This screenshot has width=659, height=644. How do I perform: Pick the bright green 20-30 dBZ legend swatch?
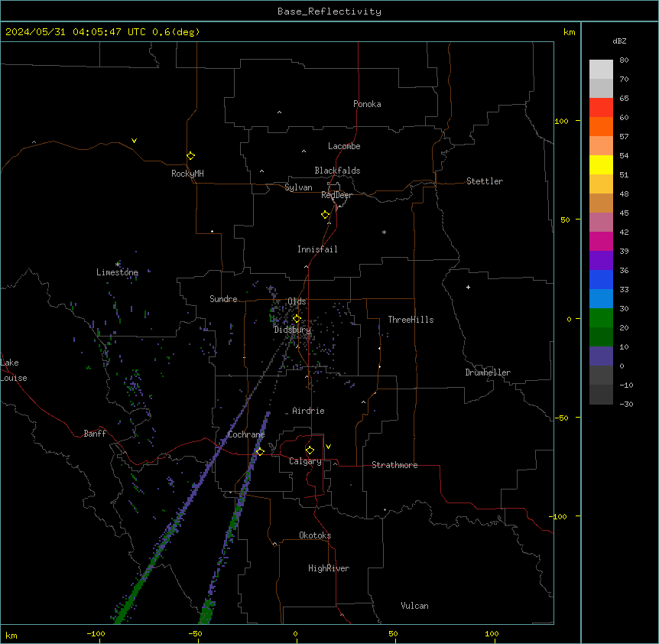pyautogui.click(x=601, y=318)
